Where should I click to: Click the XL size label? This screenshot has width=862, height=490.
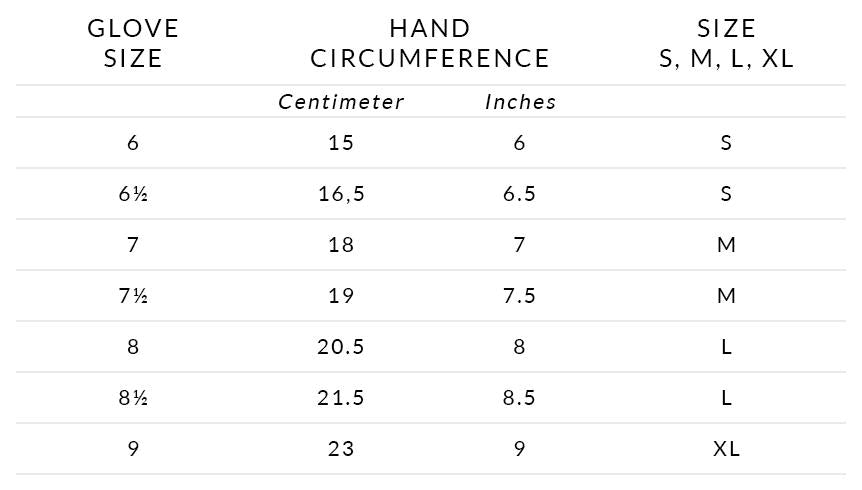point(726,449)
